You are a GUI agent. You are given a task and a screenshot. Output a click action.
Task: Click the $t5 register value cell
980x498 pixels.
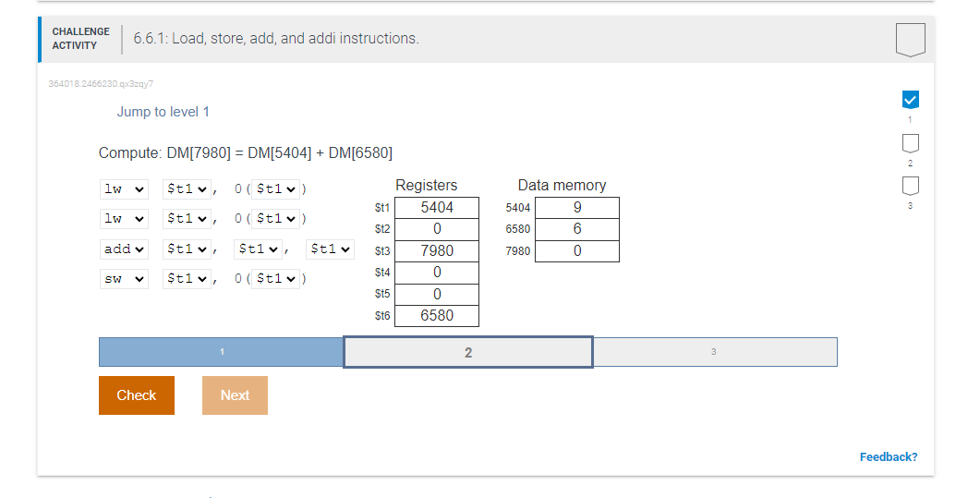point(437,295)
